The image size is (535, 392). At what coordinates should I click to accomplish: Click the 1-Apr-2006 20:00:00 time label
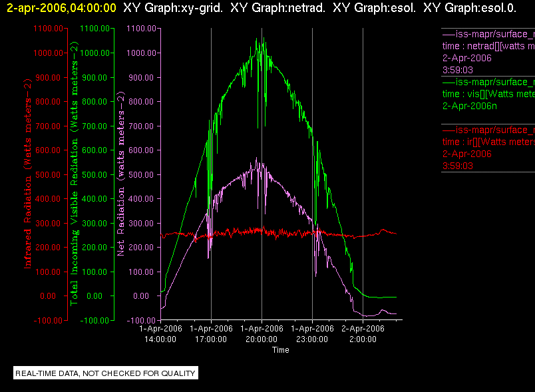pos(262,334)
